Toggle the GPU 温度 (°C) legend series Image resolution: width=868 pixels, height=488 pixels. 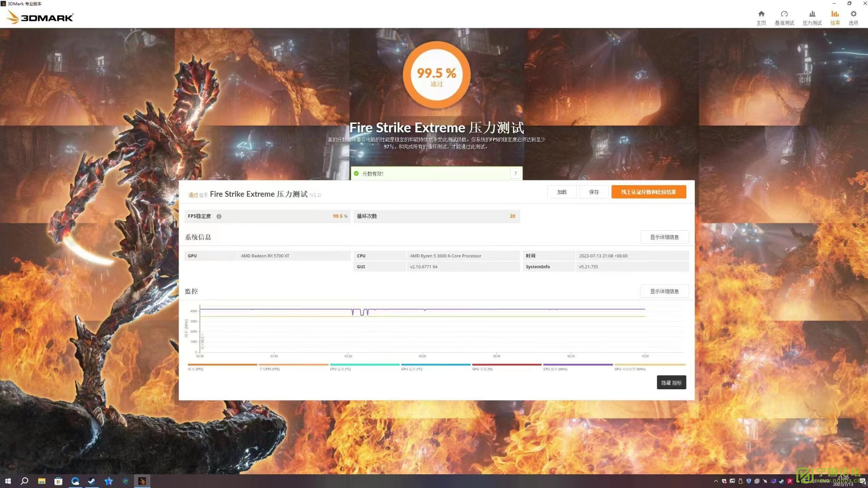(436, 367)
